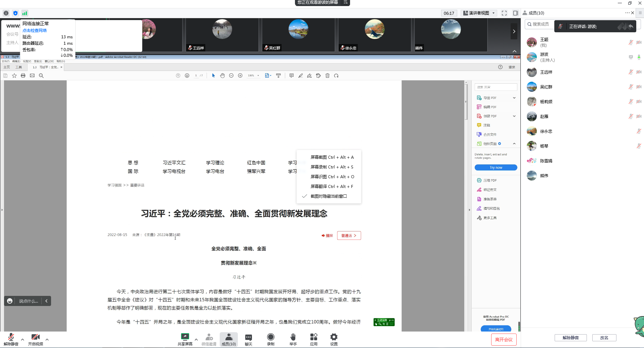Open the Chat (聊天) panel icon
The height and width of the screenshot is (348, 644).
coord(248,337)
